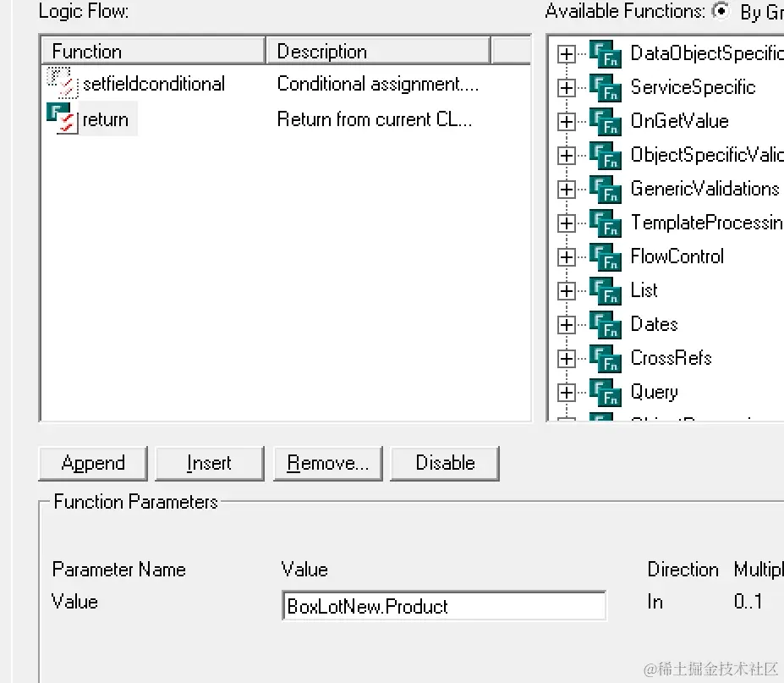The width and height of the screenshot is (784, 683).
Task: Expand the OnGetValue node
Action: (x=566, y=122)
